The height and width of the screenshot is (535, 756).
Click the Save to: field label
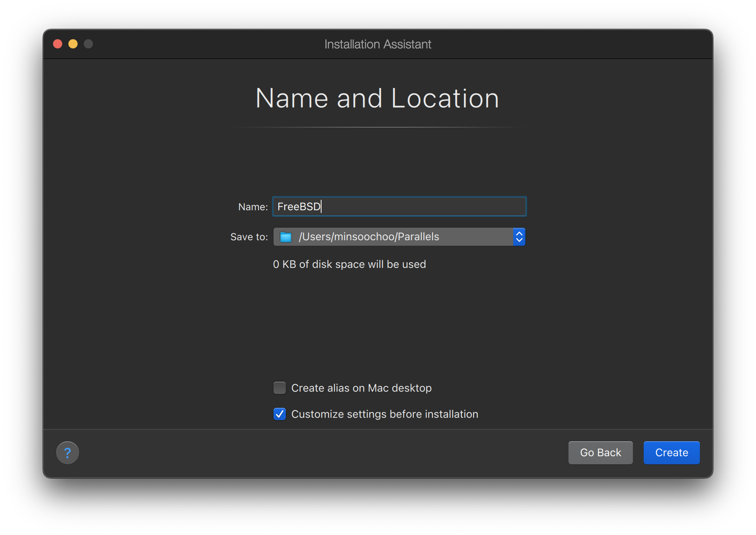pos(249,237)
